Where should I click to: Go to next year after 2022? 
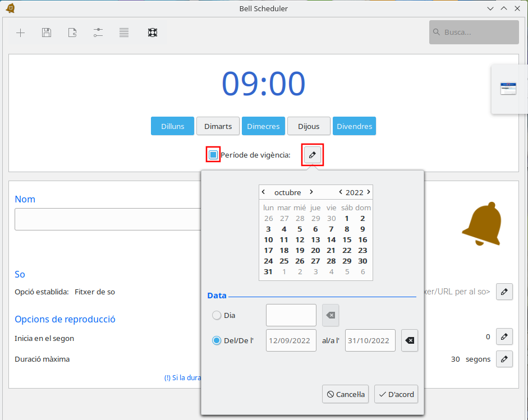pos(368,192)
